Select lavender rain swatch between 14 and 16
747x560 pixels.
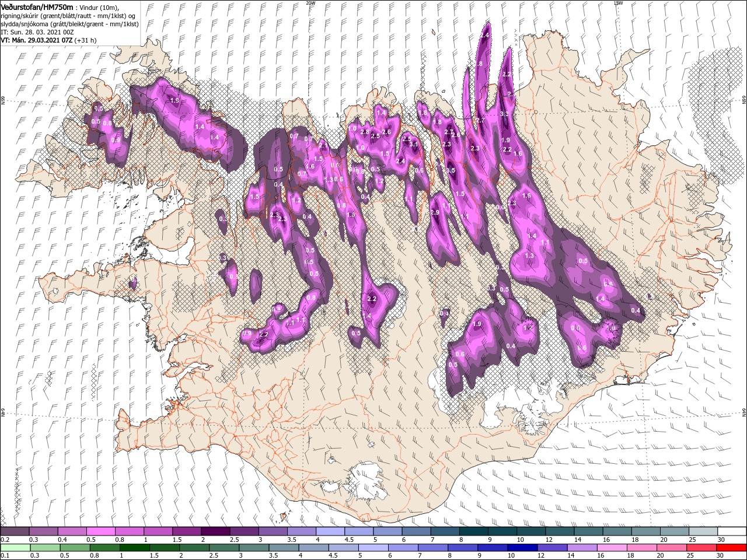pyautogui.click(x=582, y=548)
